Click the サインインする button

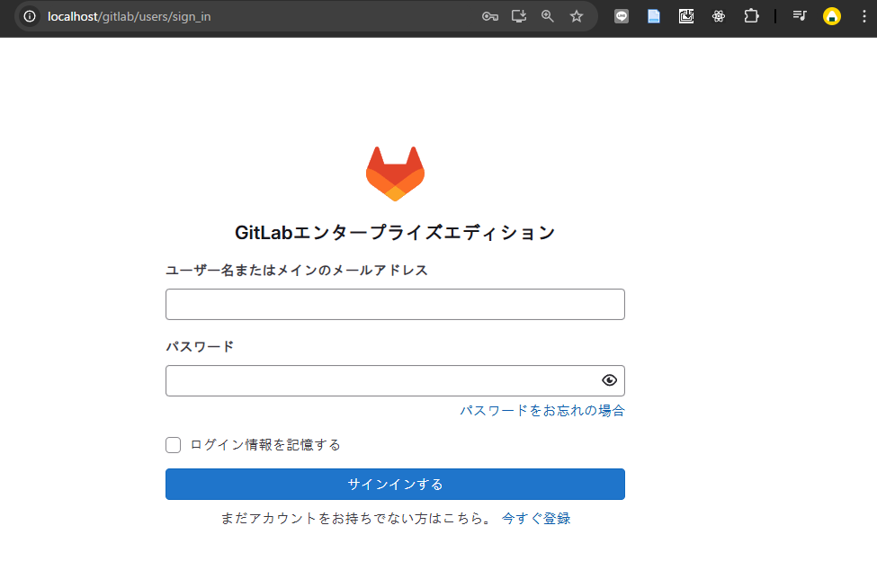(x=395, y=484)
